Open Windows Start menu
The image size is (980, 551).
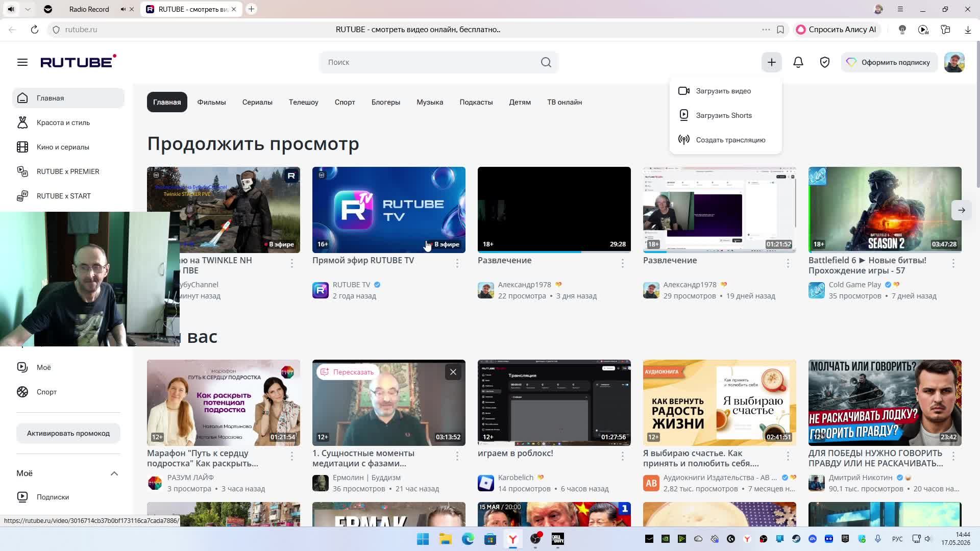[x=423, y=539]
